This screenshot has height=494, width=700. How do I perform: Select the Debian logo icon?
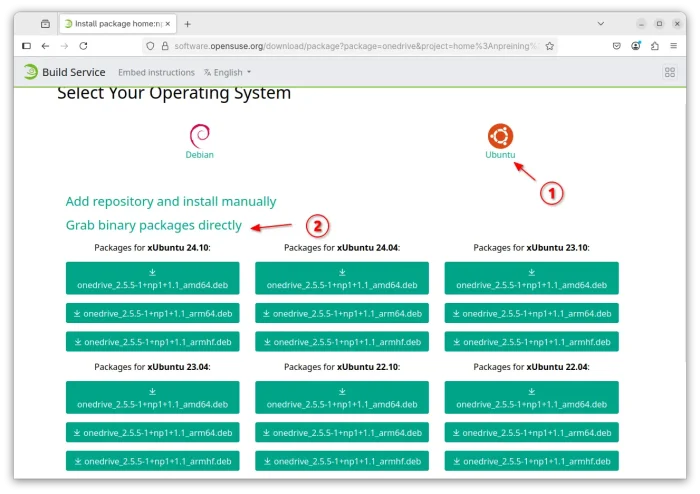click(200, 135)
